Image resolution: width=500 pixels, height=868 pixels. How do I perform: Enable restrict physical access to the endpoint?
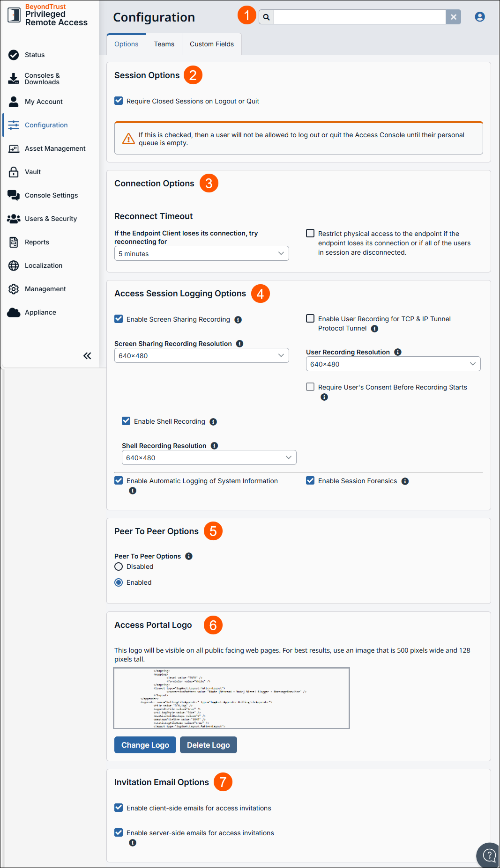pos(310,233)
